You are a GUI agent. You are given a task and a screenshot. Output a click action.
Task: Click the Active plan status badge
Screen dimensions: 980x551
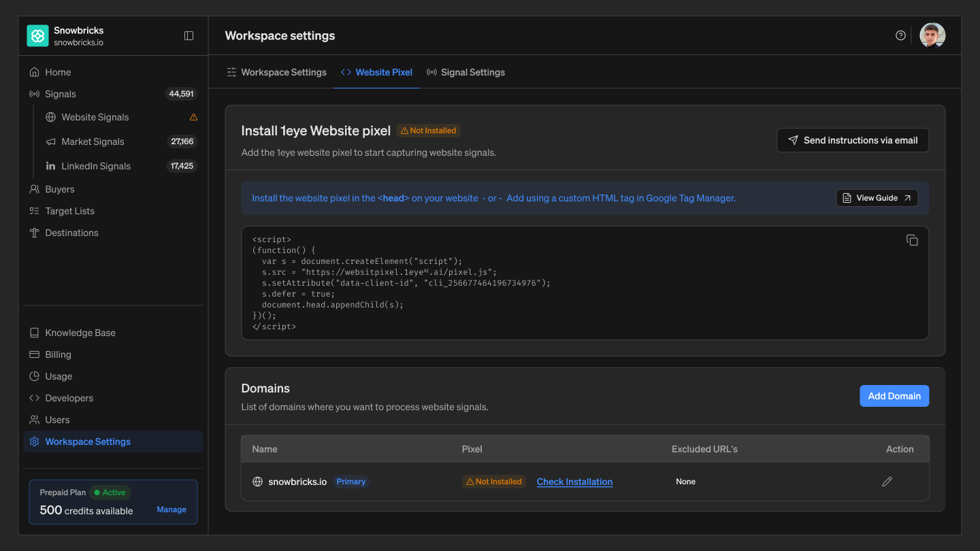click(x=110, y=492)
